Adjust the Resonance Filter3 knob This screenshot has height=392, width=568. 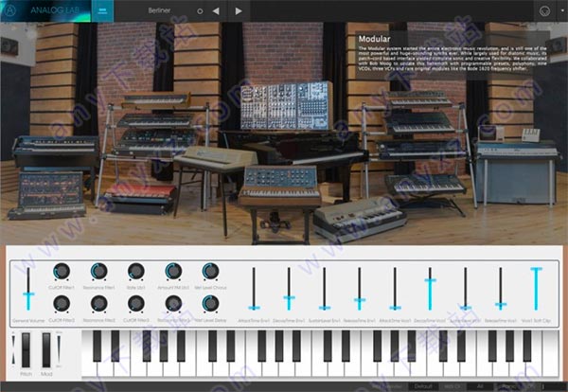click(173, 304)
